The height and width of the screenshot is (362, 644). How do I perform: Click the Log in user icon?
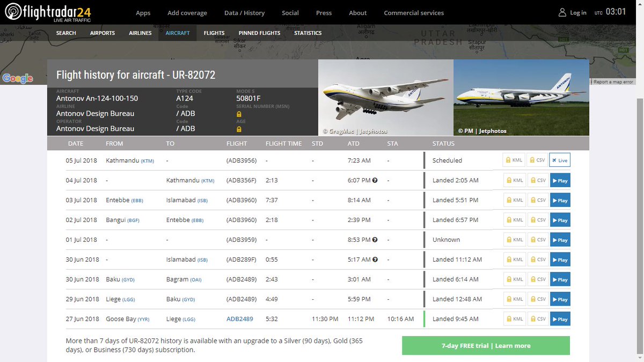562,12
